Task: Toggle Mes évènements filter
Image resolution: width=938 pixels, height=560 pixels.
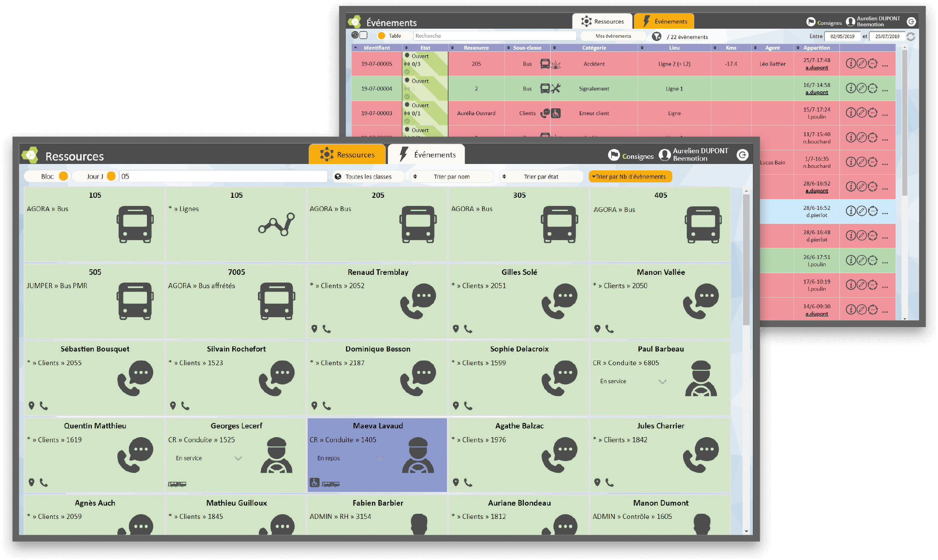Action: 613,36
